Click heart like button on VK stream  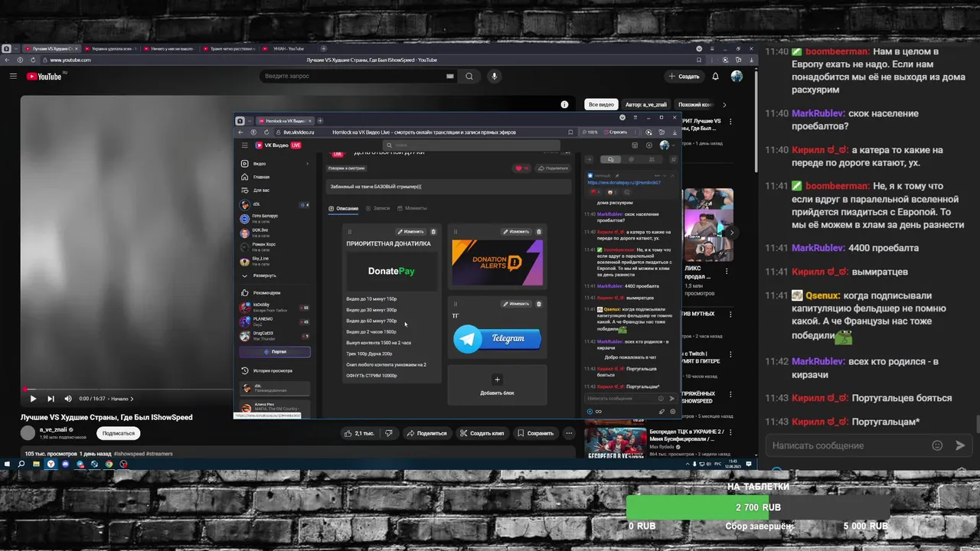521,168
